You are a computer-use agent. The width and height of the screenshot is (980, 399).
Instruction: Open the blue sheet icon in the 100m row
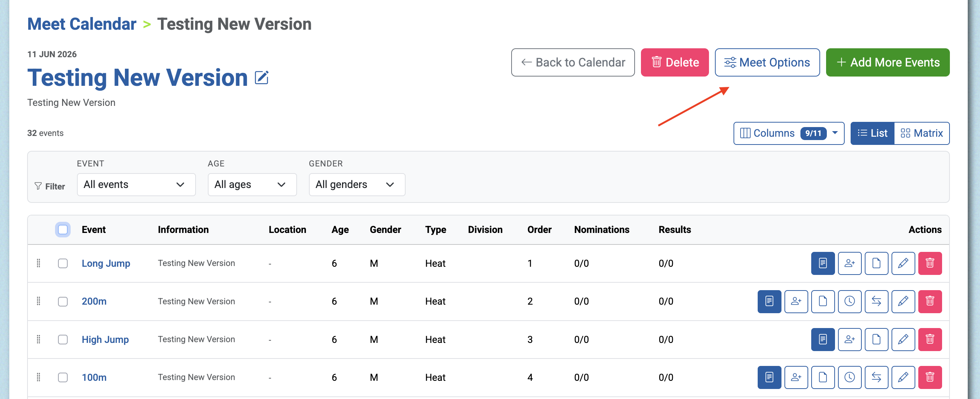click(x=769, y=377)
